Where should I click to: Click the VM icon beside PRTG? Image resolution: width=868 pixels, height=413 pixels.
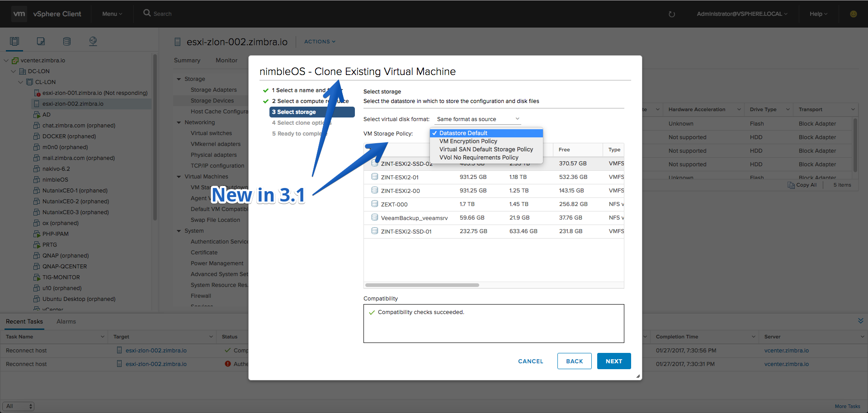pyautogui.click(x=37, y=244)
